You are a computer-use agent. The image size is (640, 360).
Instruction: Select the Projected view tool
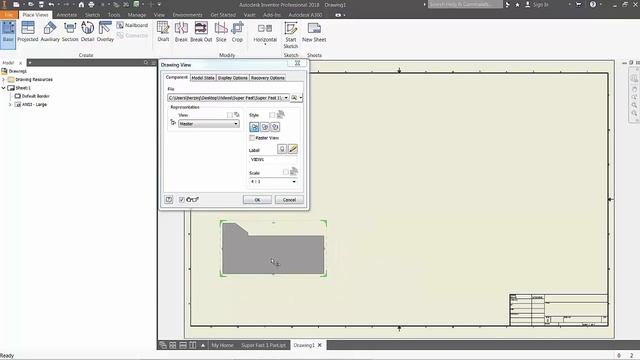28,32
